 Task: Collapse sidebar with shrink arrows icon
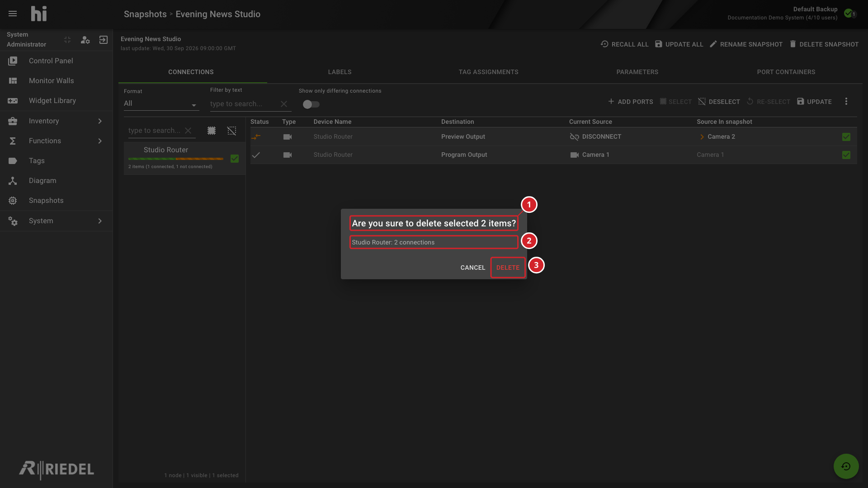tap(67, 40)
